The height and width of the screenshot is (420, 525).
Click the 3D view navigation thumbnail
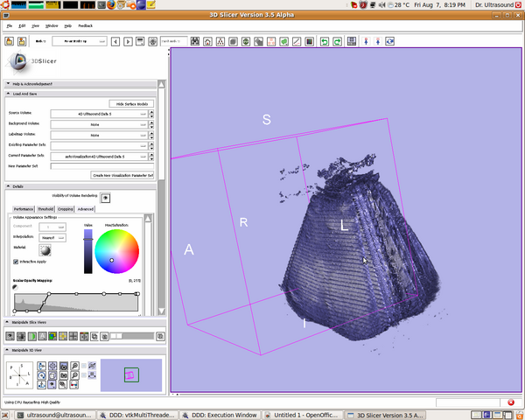[131, 375]
